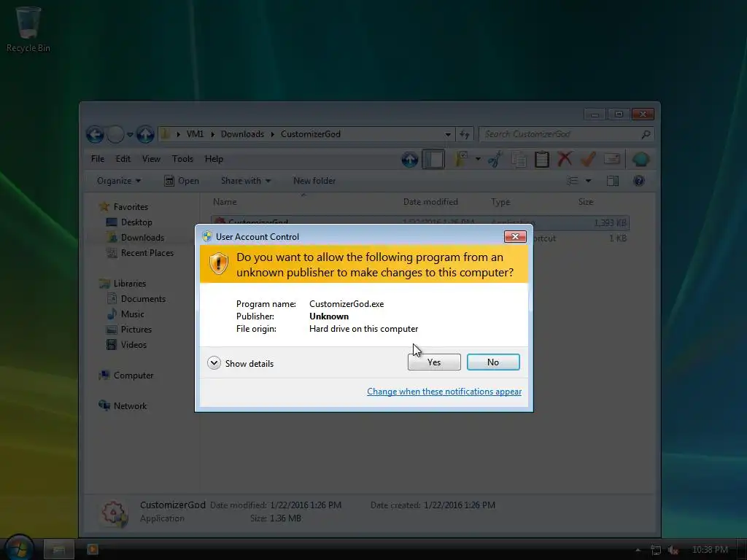Open the View menu
The width and height of the screenshot is (747, 560).
[x=151, y=159]
